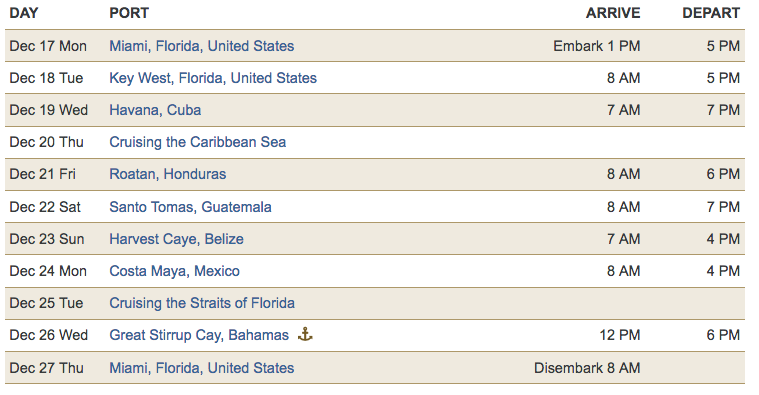Click the ARRIVE column header
The width and height of the screenshot is (759, 395).
click(x=613, y=13)
